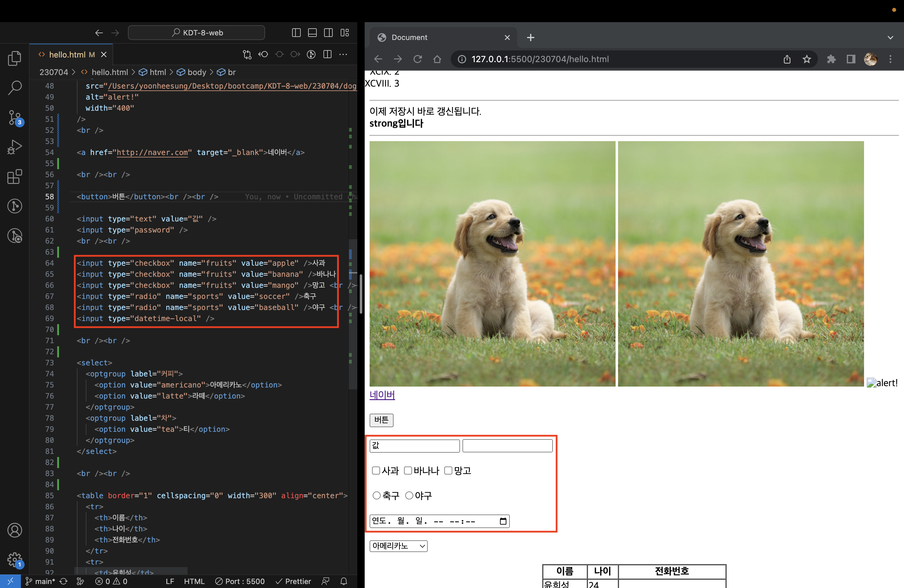Go back with the VS Code navigation arrow

[99, 33]
